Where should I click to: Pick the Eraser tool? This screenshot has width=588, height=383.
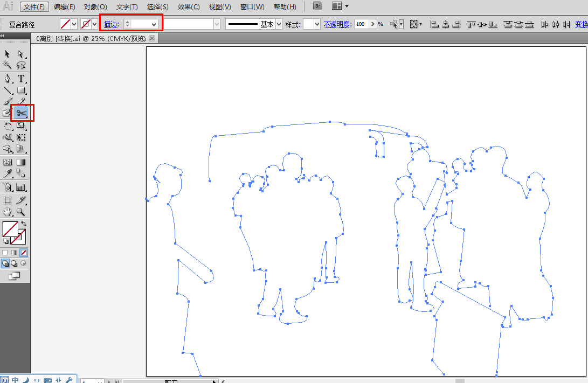[x=7, y=113]
